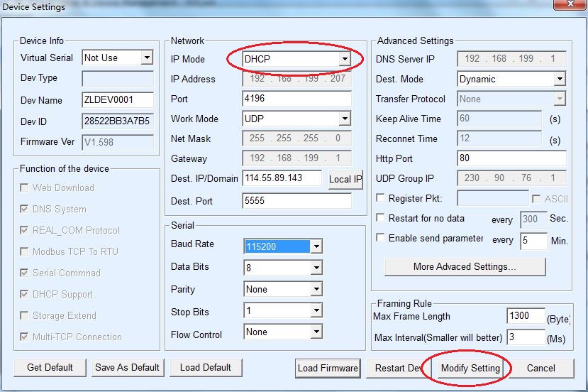Image resolution: width=588 pixels, height=392 pixels.
Task: Click the Dest. Port input field
Action: click(296, 201)
